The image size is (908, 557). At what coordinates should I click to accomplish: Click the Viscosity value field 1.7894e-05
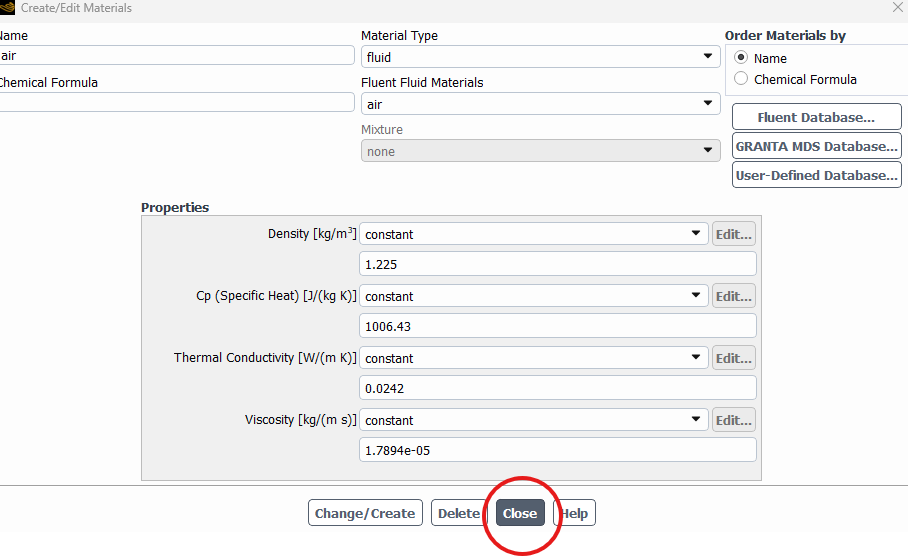coord(558,450)
